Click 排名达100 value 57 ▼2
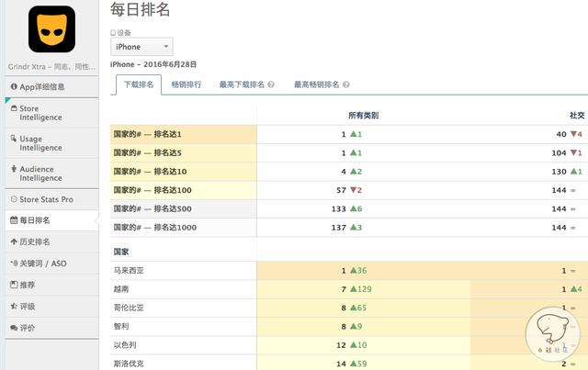The image size is (588, 370). 349,190
